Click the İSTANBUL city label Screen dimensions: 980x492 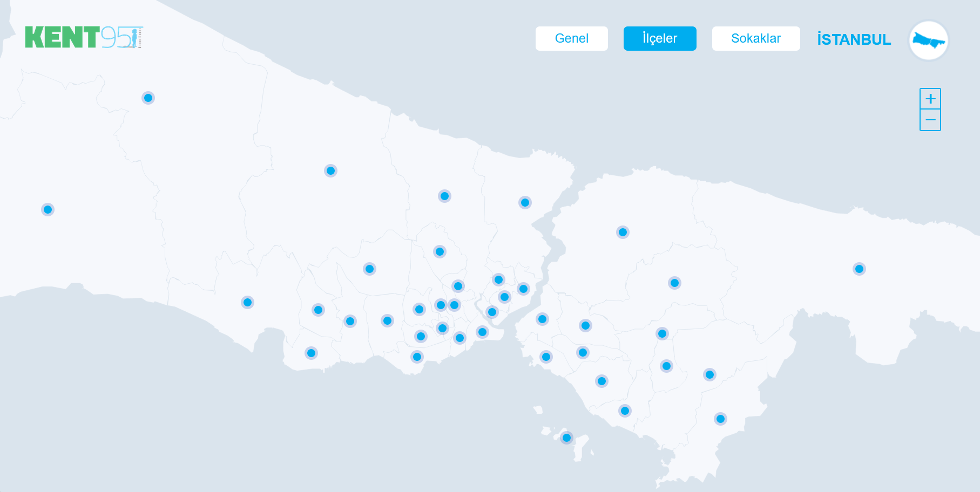(854, 39)
